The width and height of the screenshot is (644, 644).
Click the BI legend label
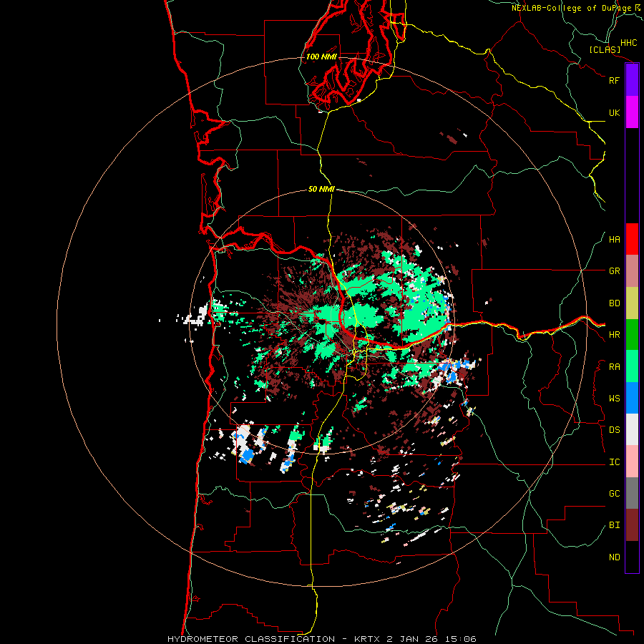614,525
